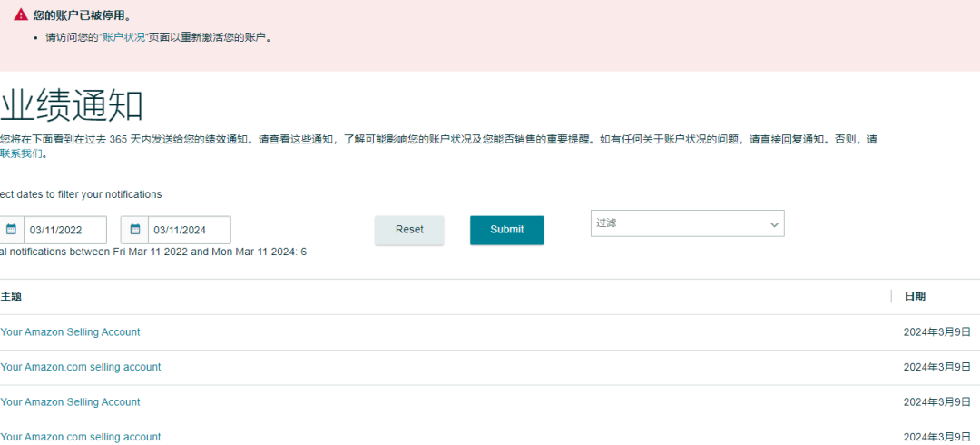
Task: Open calendar icon for end date 03/11/2024
Action: click(x=134, y=230)
